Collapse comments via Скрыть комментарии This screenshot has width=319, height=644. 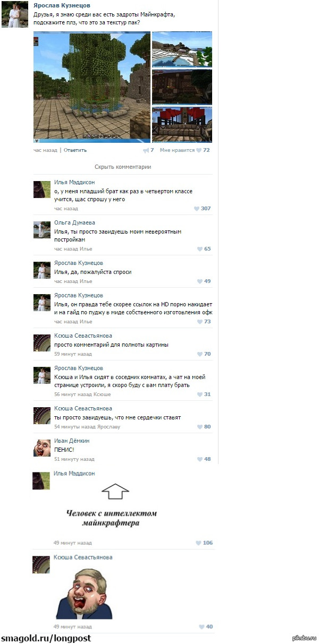tap(123, 167)
